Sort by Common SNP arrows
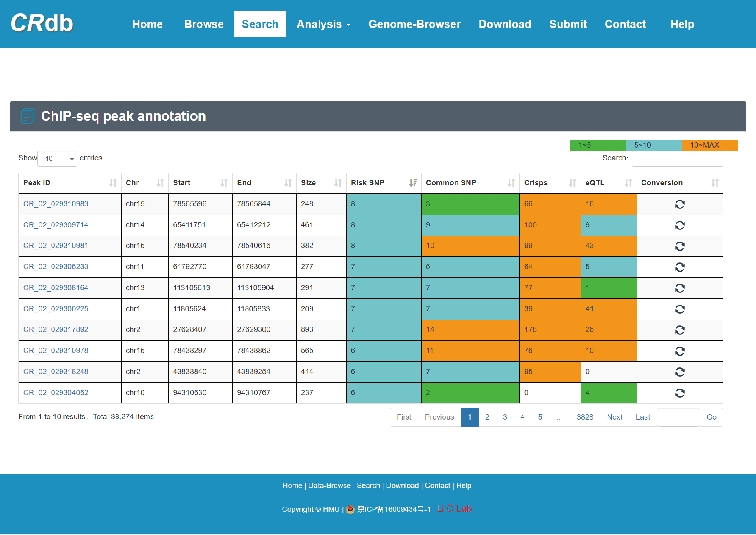Viewport: 756px width, 535px height. pos(511,183)
